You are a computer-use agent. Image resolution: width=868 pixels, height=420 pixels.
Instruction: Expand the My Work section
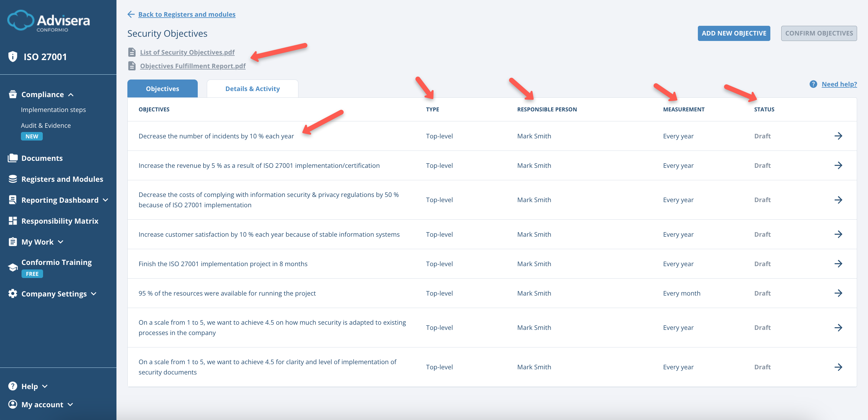61,242
